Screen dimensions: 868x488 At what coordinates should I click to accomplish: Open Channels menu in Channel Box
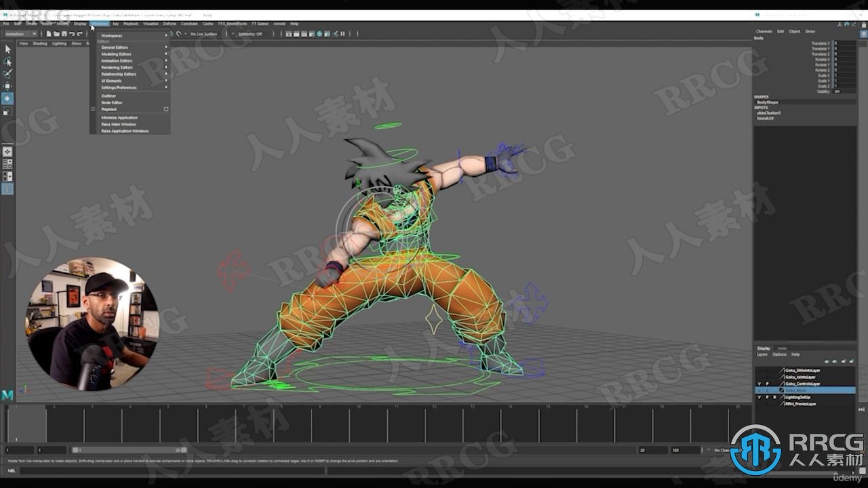764,31
